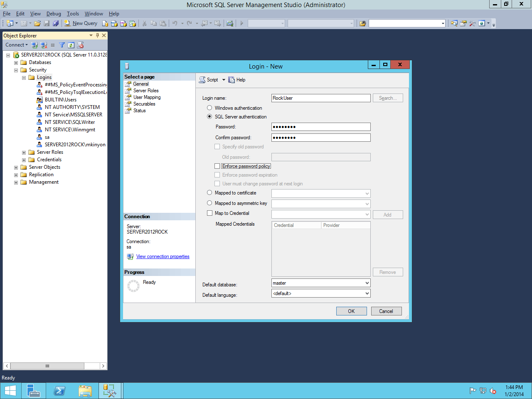Viewport: 532px width, 399px height.
Task: Pin the Object Explorer panel
Action: click(97, 35)
